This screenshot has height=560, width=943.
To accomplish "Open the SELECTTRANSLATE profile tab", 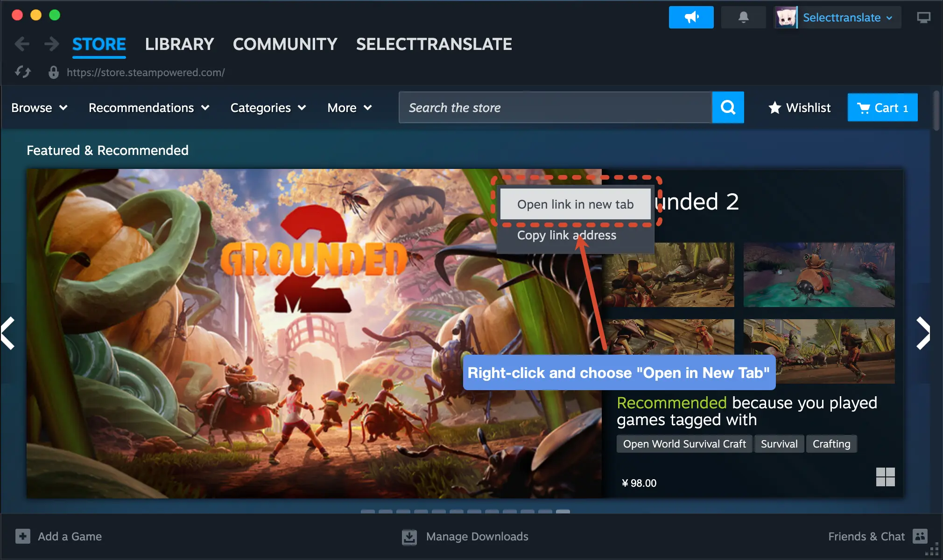I will point(434,44).
